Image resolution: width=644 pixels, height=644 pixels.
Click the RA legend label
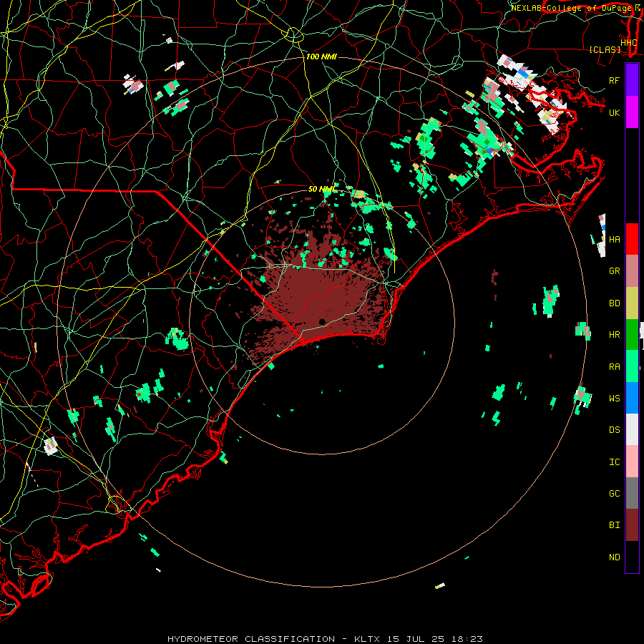tap(614, 366)
